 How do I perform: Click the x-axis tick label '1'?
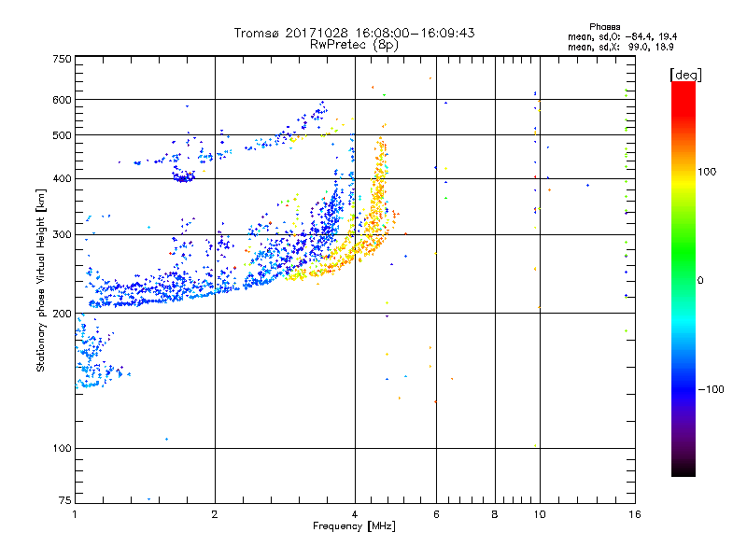click(75, 514)
